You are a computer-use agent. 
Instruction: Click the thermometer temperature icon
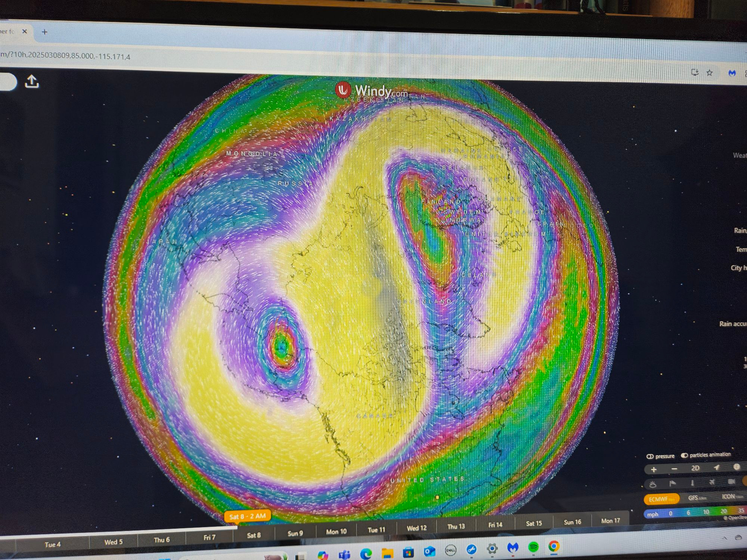(692, 483)
